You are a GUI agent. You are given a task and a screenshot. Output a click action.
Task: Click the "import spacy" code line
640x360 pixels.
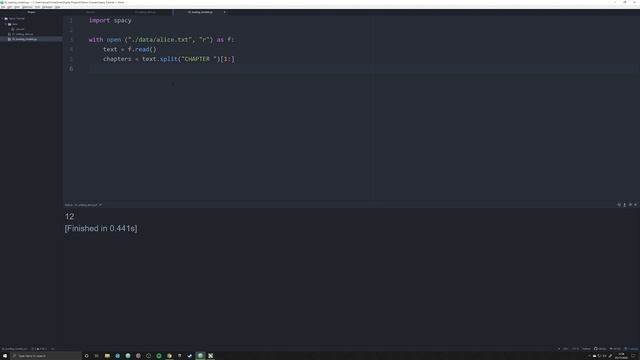tap(110, 20)
